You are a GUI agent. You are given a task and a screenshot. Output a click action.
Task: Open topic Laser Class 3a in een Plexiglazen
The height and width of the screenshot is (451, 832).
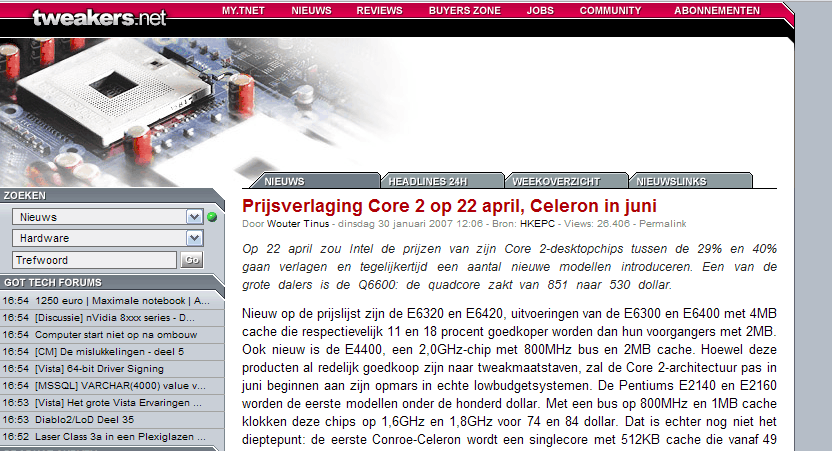pyautogui.click(x=120, y=437)
